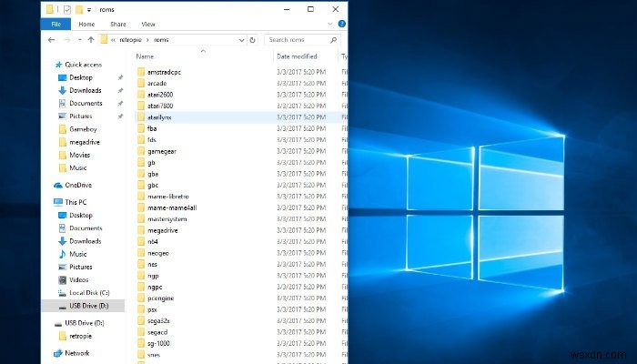Click New folder quick access toolbar icon

point(79,9)
